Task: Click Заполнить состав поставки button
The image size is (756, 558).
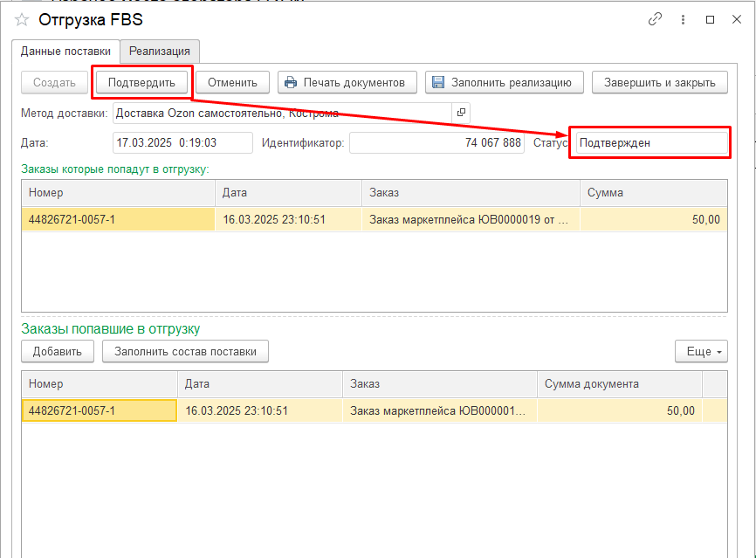Action: click(x=185, y=352)
